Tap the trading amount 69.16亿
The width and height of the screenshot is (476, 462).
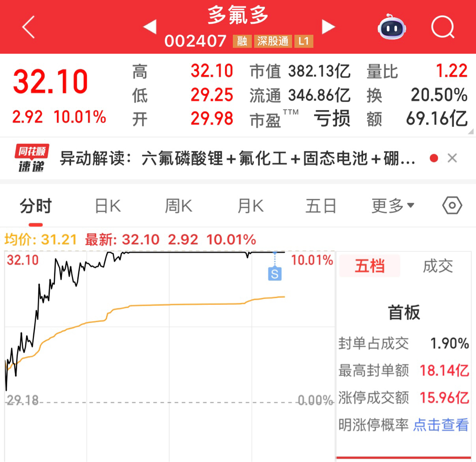coord(437,119)
